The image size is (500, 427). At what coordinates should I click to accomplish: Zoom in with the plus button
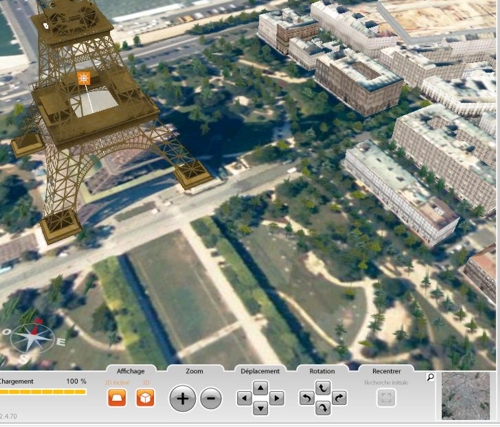182,398
